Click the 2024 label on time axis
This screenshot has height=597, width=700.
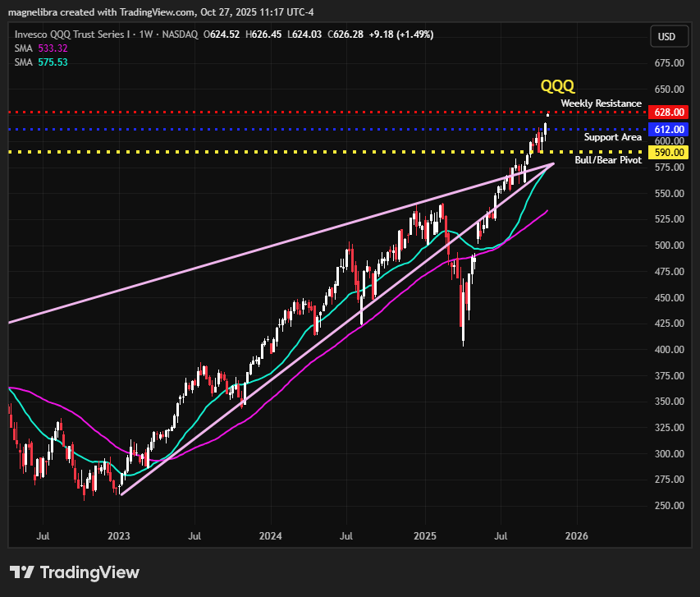(271, 535)
